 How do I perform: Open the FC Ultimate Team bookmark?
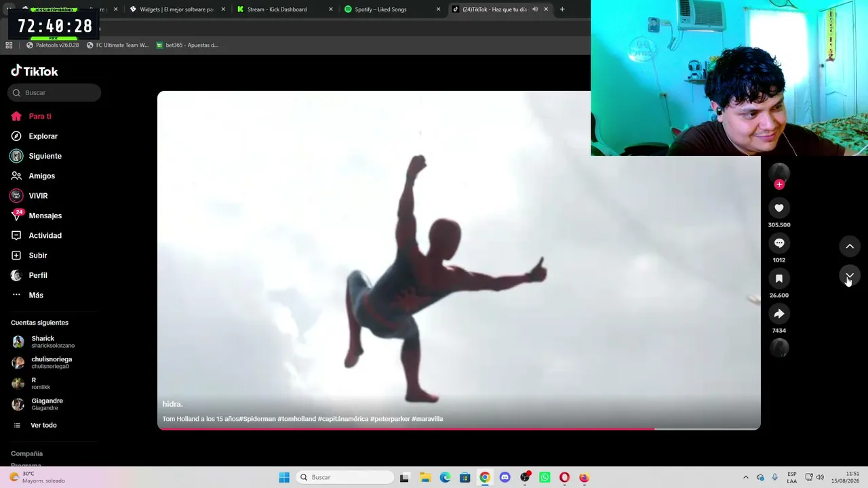[x=117, y=45]
